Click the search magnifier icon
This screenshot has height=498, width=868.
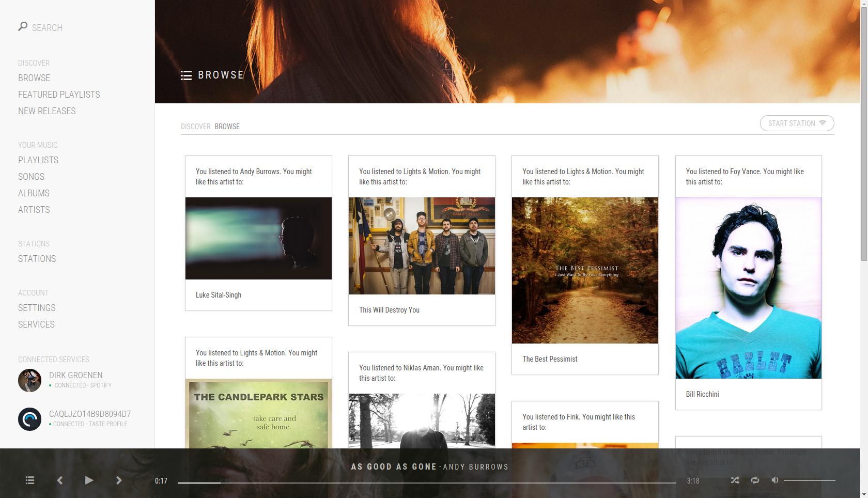pos(23,26)
